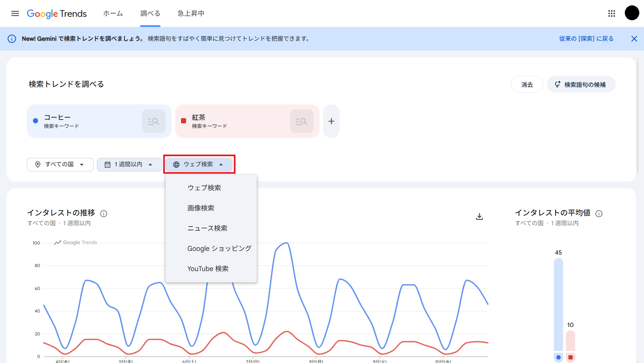Choose 画像検索 from the dropdown list
Viewport: 644px width, 363px height.
211,208
